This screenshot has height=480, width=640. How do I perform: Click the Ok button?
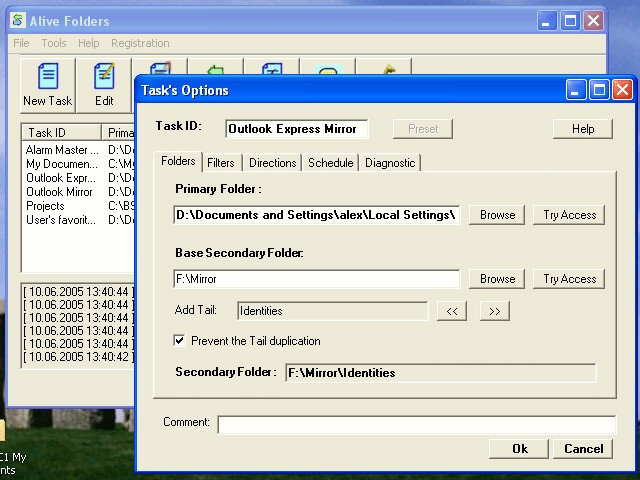pos(519,449)
